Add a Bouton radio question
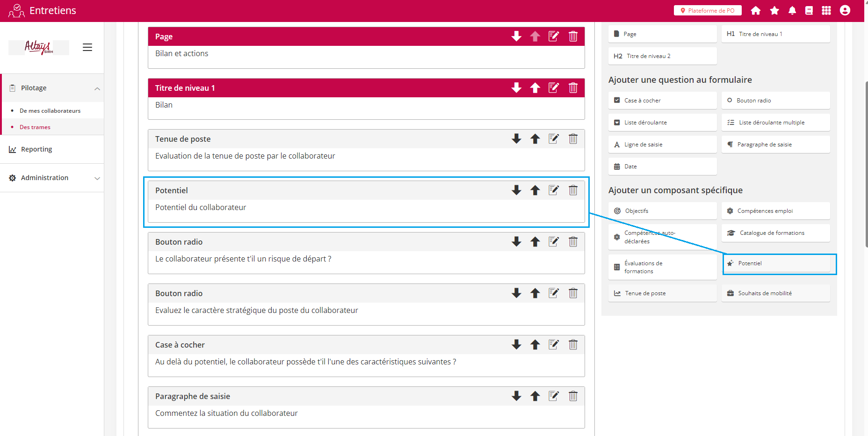This screenshot has height=436, width=868. pyautogui.click(x=775, y=101)
